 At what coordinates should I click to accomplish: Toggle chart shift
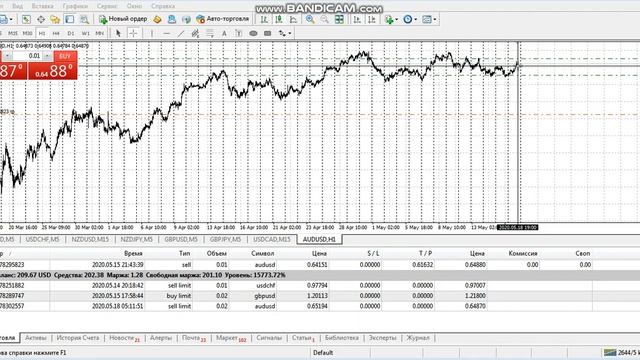click(372, 19)
